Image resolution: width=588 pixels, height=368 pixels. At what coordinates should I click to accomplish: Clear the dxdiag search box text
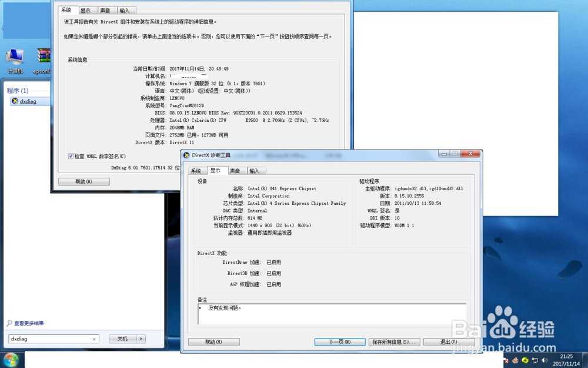[93, 339]
